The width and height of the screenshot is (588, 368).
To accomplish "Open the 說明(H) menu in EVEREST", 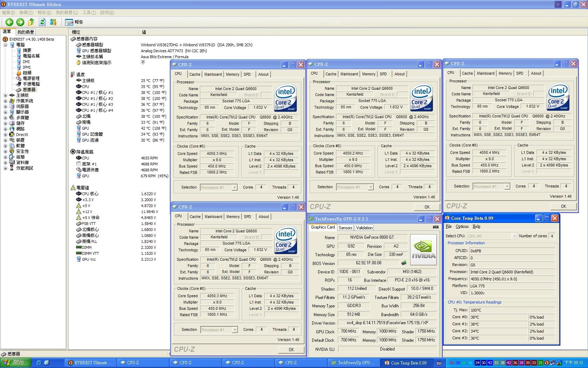I will tap(107, 13).
